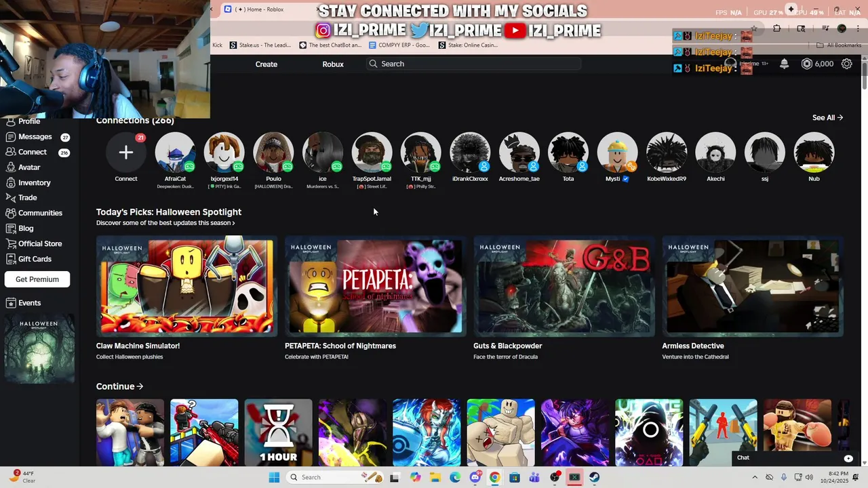
Task: Open the Roblox settings gear
Action: pos(847,64)
